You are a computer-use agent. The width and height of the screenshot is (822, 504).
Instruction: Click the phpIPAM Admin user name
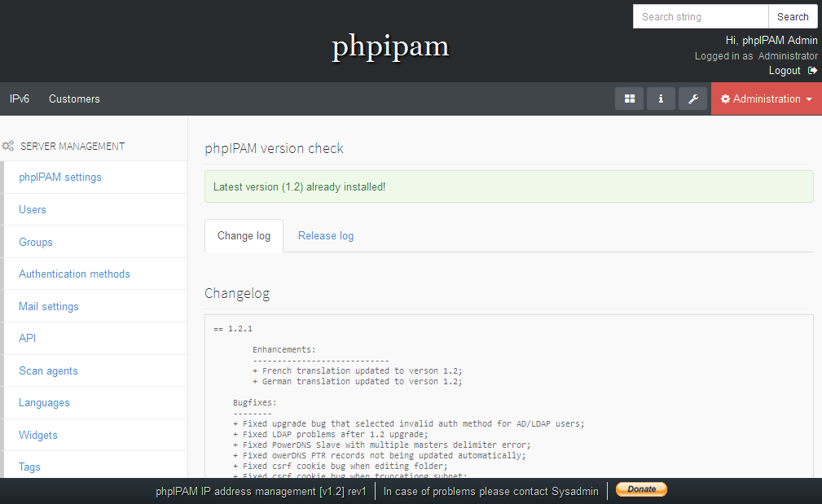pyautogui.click(x=780, y=41)
